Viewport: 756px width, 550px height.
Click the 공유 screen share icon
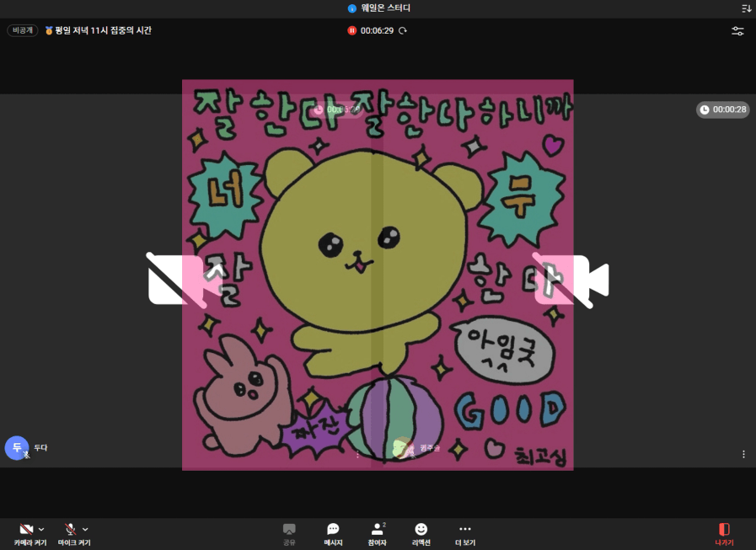tap(289, 533)
